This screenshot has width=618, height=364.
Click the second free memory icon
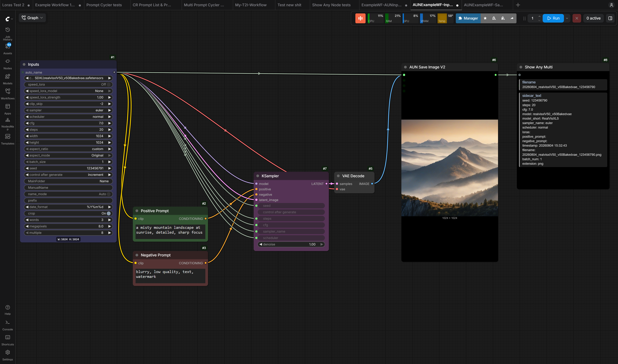(503, 18)
